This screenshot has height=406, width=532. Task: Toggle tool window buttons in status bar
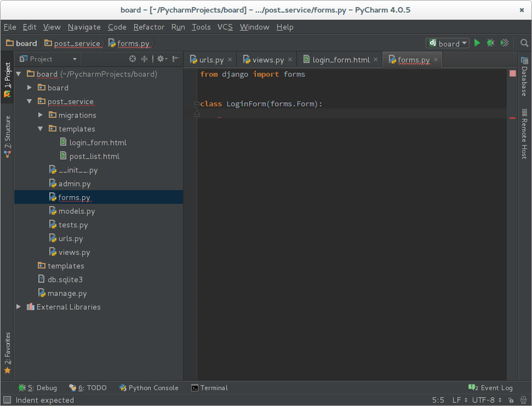[7, 400]
